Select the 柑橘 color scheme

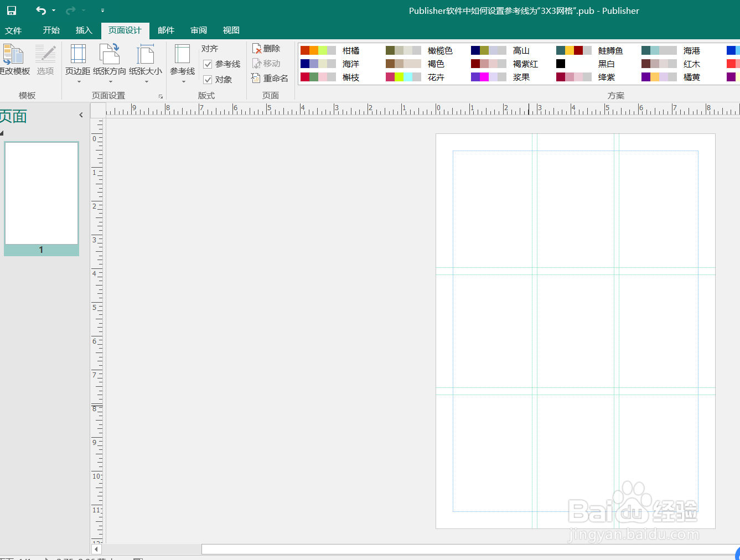(330, 50)
